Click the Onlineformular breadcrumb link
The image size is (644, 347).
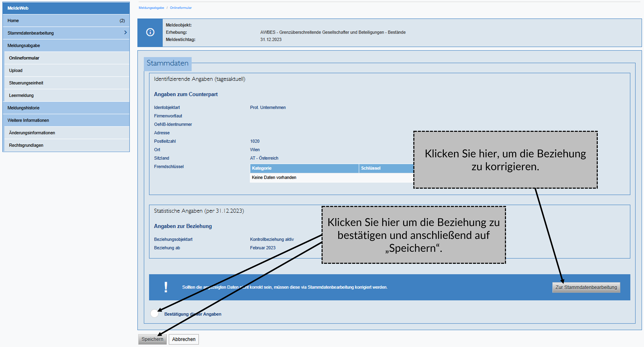[x=180, y=8]
